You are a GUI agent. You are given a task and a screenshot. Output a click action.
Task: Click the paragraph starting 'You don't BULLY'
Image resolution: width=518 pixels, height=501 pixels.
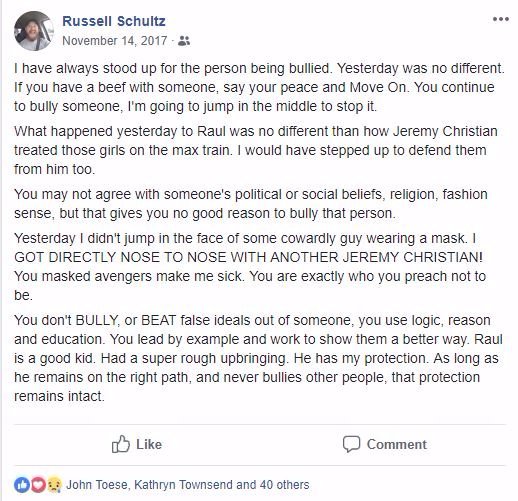pyautogui.click(x=258, y=358)
